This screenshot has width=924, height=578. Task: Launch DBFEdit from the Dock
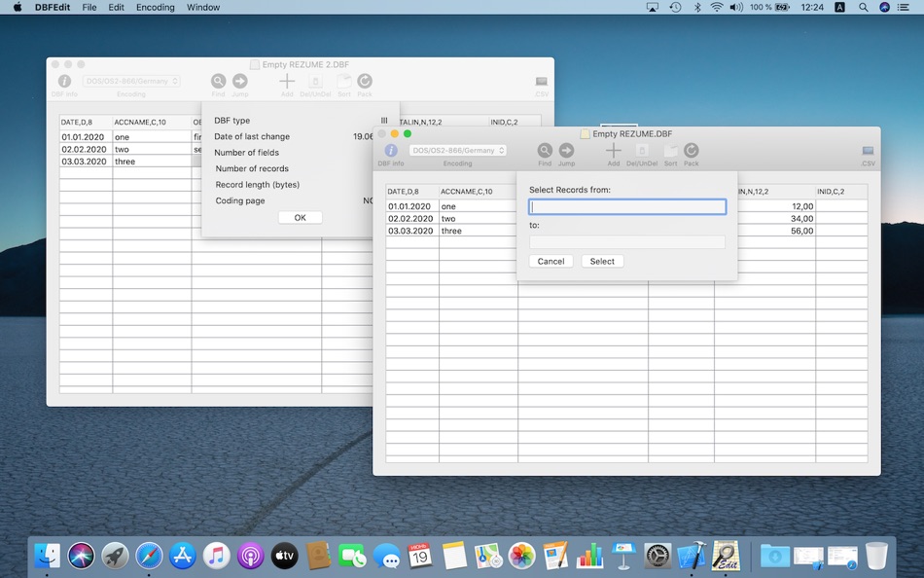727,556
